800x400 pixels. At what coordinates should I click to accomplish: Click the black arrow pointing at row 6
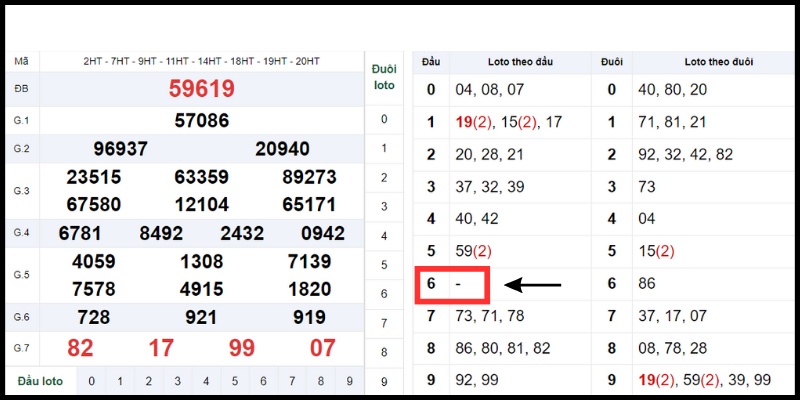pyautogui.click(x=533, y=285)
